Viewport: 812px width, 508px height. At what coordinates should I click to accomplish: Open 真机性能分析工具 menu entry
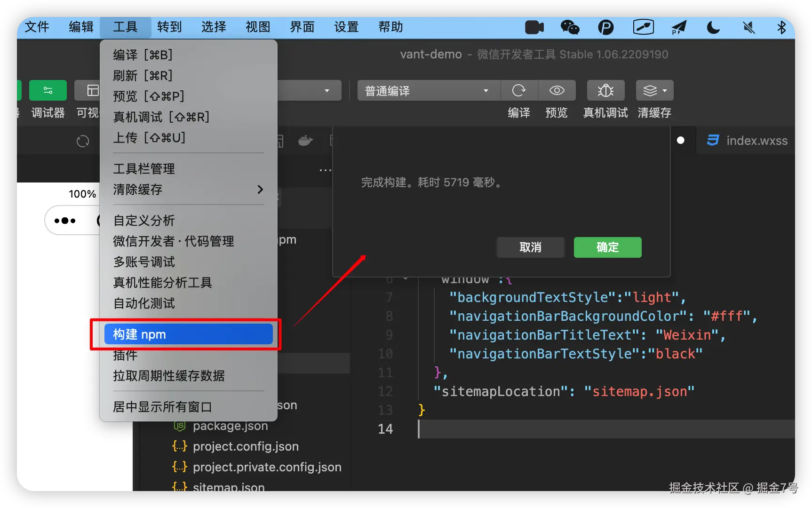tap(188, 283)
